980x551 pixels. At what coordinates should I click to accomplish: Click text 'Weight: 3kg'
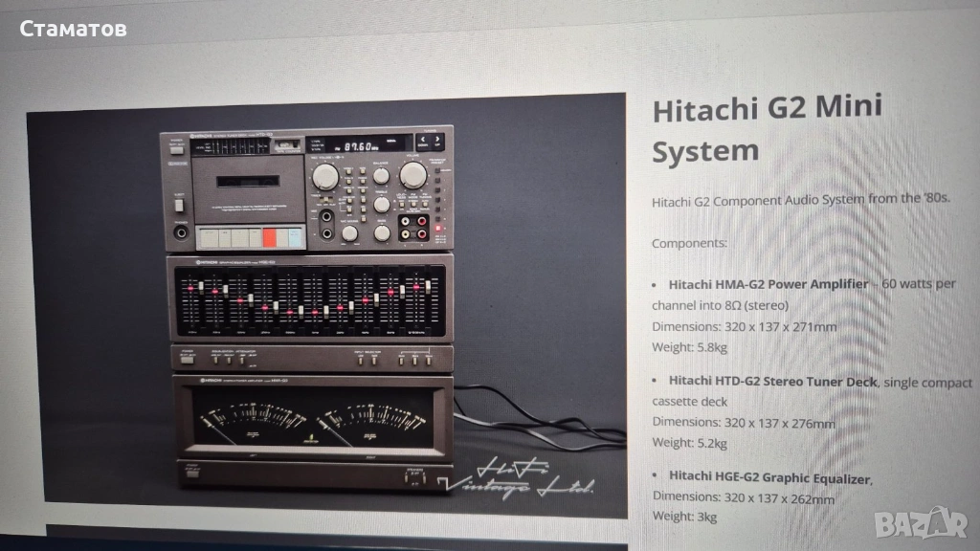(x=685, y=517)
